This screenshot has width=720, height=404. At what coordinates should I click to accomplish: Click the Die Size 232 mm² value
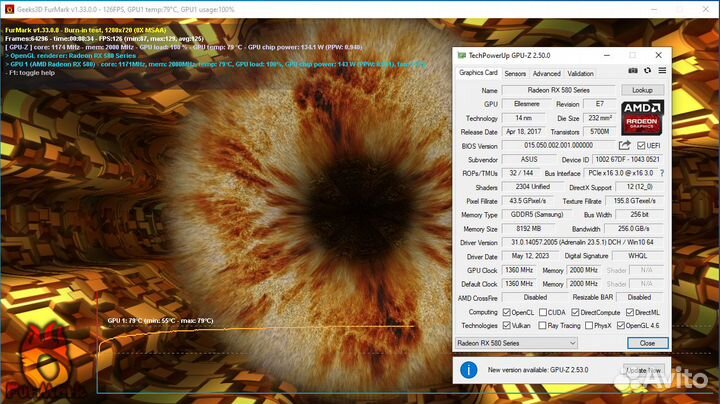tap(600, 118)
